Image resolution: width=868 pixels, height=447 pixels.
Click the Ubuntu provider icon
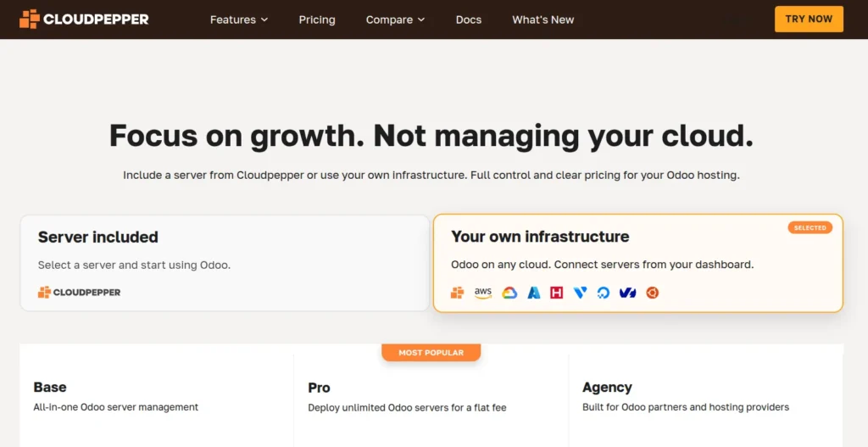click(653, 293)
